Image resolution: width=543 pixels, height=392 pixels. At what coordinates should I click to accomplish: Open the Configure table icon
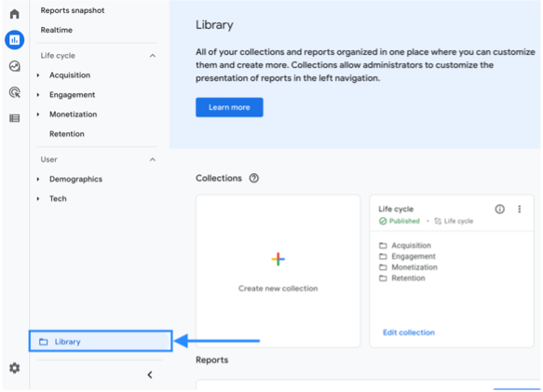(x=15, y=118)
